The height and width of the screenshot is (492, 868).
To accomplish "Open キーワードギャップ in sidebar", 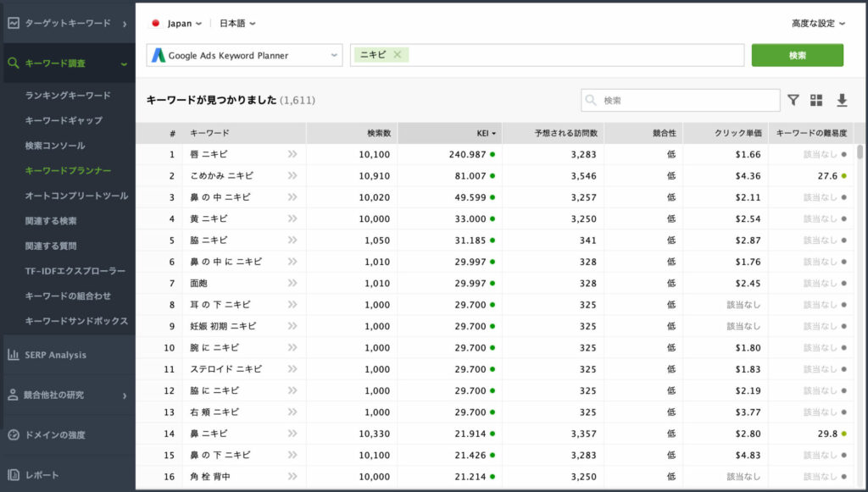I will click(64, 120).
